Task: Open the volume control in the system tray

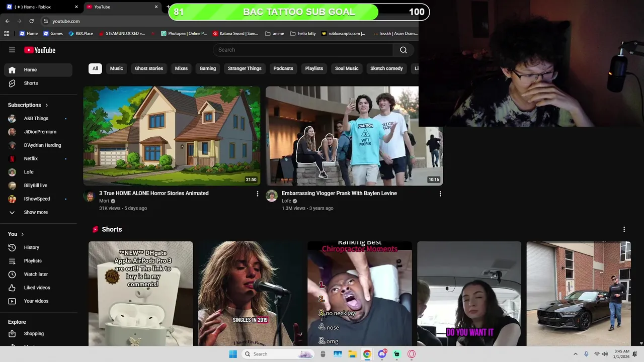Action: tap(605, 354)
